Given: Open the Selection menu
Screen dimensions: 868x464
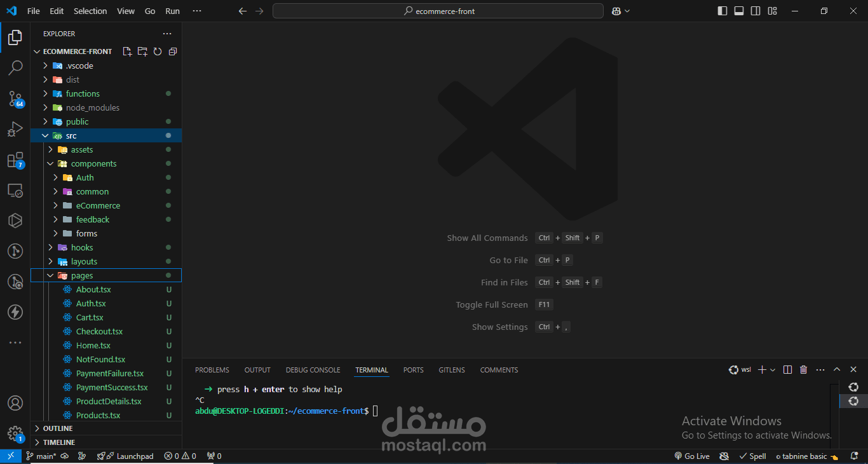Looking at the screenshot, I should click(90, 11).
